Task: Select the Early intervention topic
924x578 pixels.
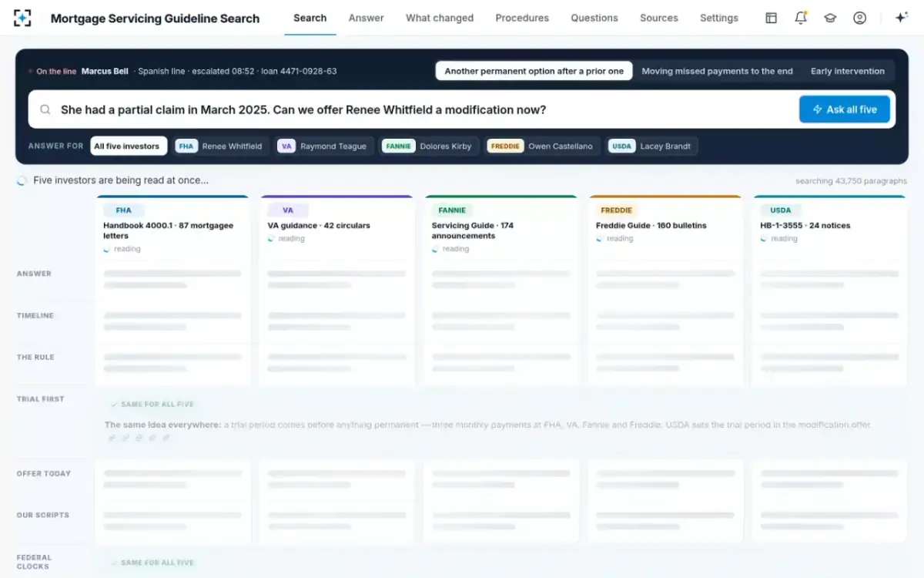Action: [847, 71]
